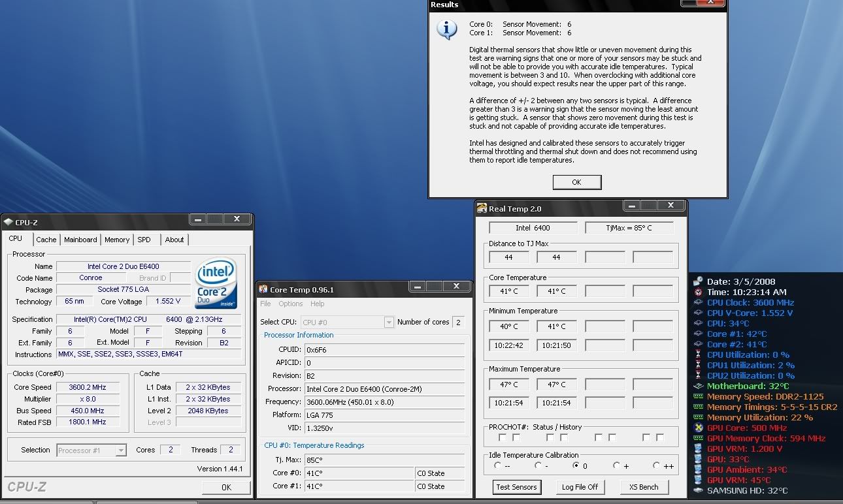The image size is (843, 504).
Task: Launch XS Bench in Real Temp
Action: [x=644, y=487]
